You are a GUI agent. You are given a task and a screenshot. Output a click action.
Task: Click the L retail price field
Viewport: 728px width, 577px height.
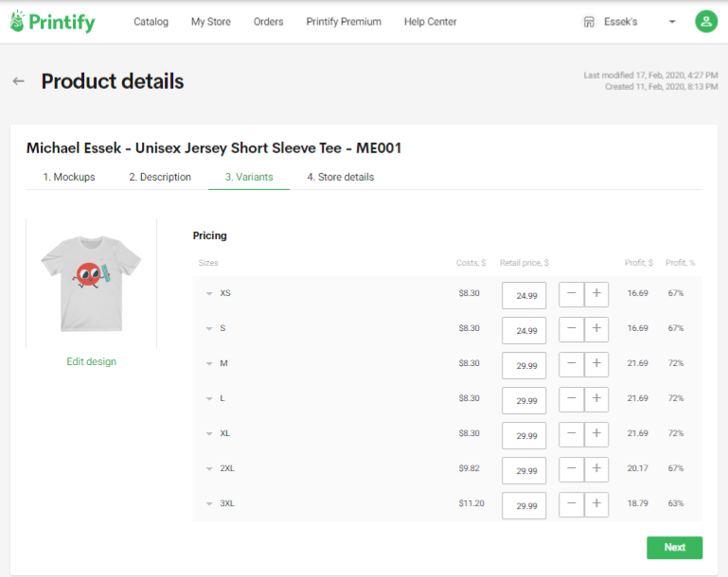coord(524,400)
